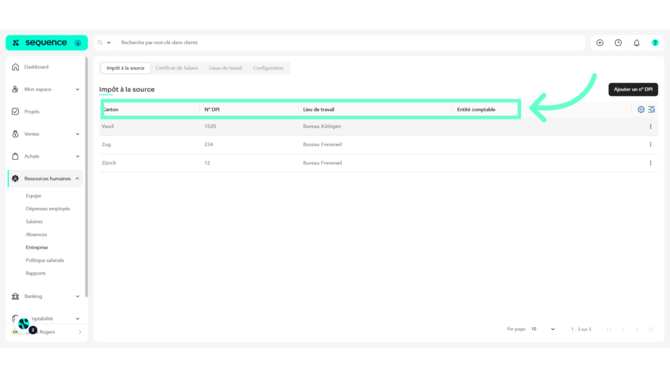Open the table settings gear icon

pos(641,109)
